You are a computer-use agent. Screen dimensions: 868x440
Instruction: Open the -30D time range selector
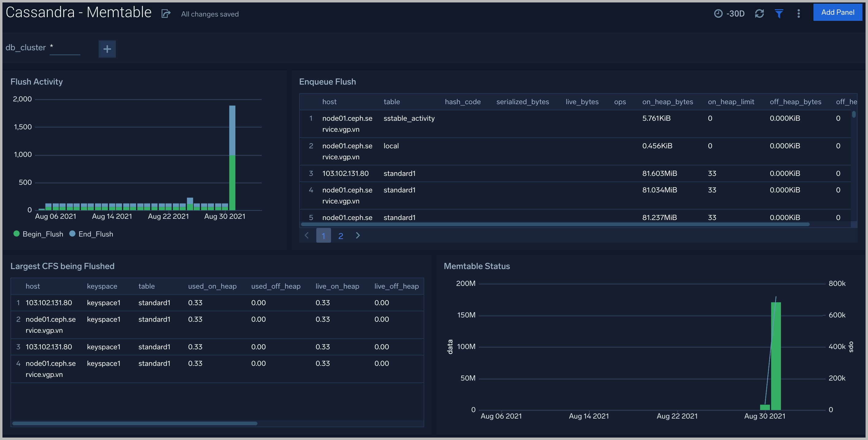[x=736, y=13]
